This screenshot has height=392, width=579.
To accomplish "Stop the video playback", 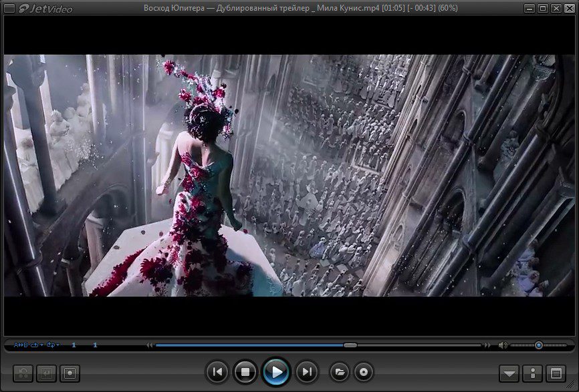I will coord(245,372).
